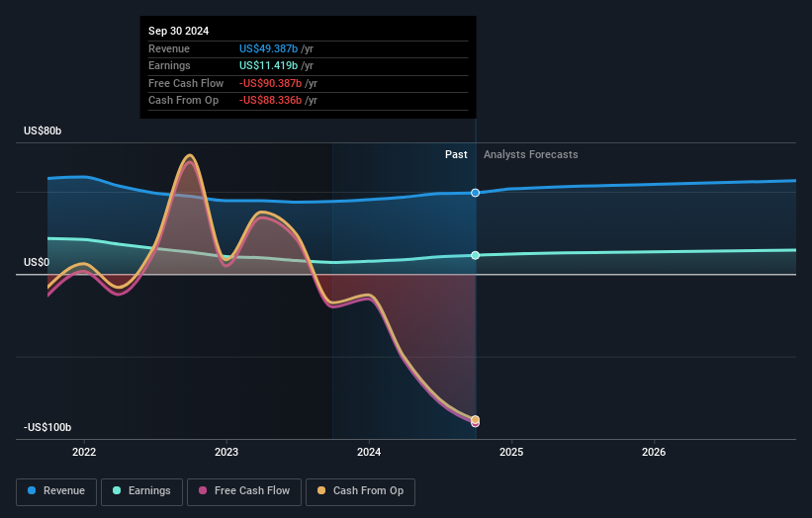Click the 2022 x-axis label
Screen dimensions: 812x518
(84, 452)
